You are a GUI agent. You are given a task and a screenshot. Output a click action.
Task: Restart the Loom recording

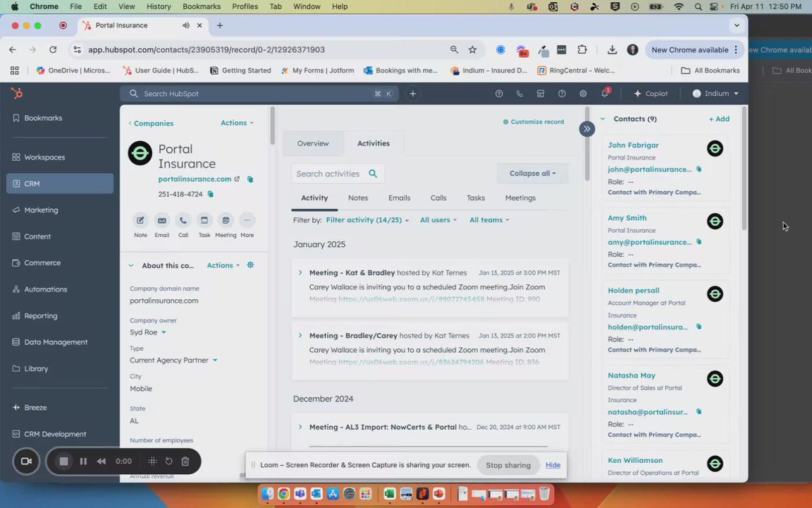click(169, 461)
